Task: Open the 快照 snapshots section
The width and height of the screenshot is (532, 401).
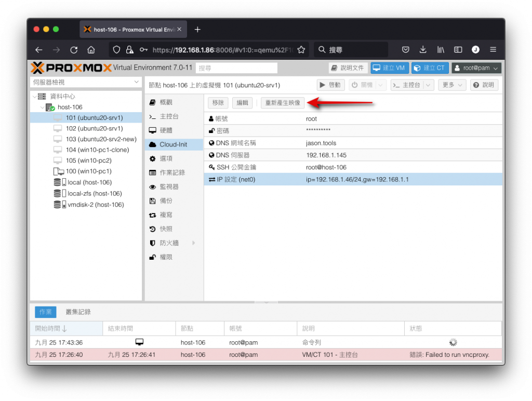Action: 174,229
